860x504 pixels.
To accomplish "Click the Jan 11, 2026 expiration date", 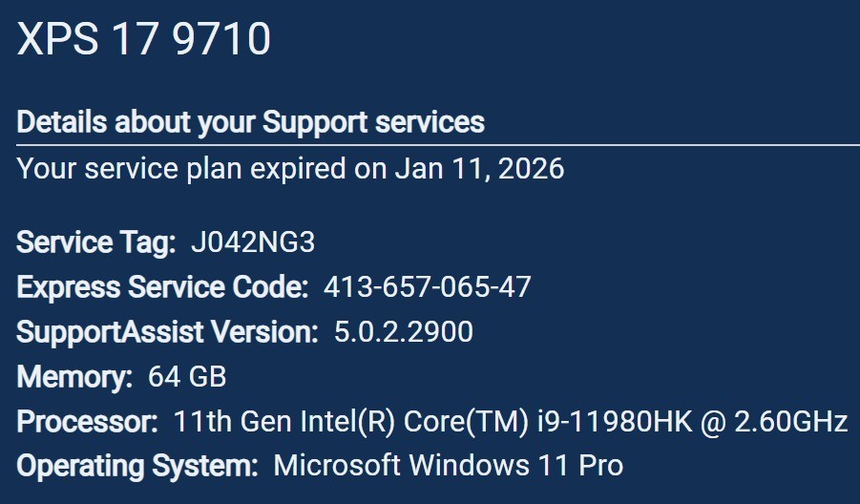I will click(479, 168).
